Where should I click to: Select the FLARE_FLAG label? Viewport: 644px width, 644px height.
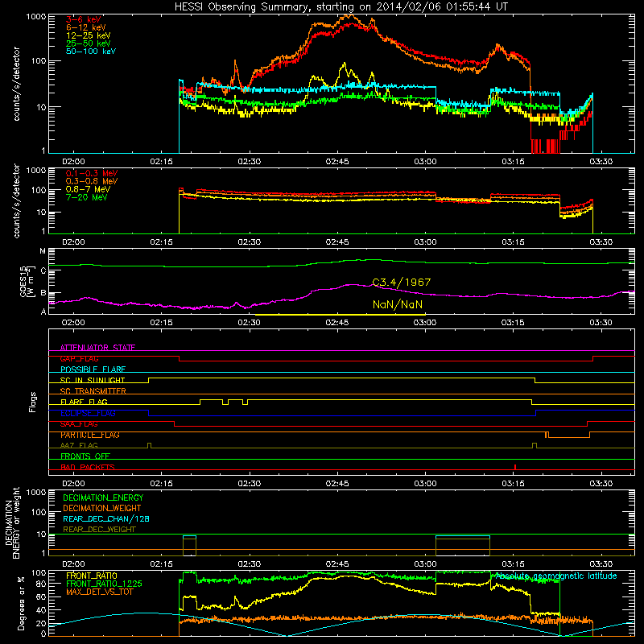84,402
